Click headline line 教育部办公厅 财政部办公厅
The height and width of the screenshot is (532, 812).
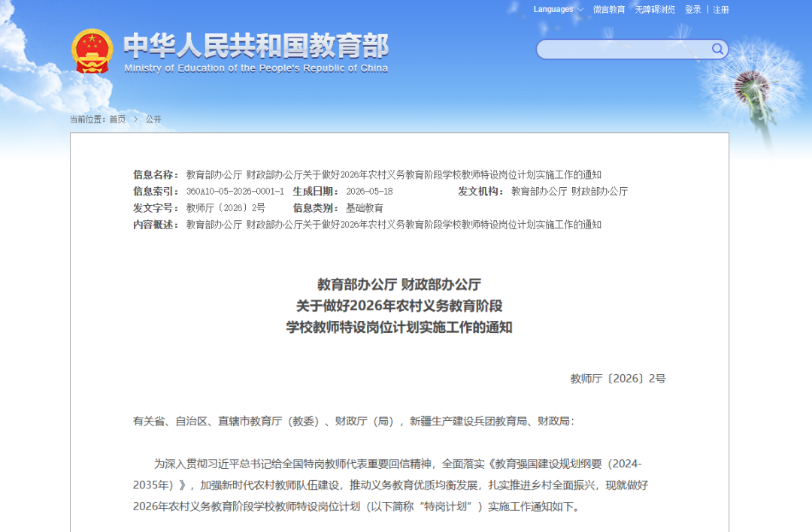[x=399, y=285]
